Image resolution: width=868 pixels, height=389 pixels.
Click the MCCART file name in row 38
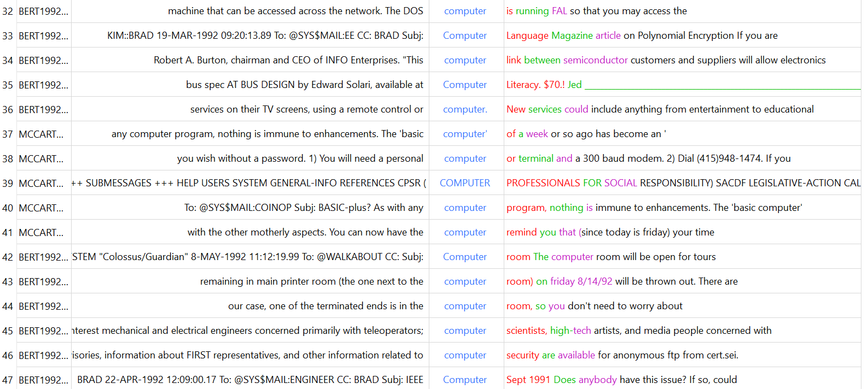click(41, 158)
